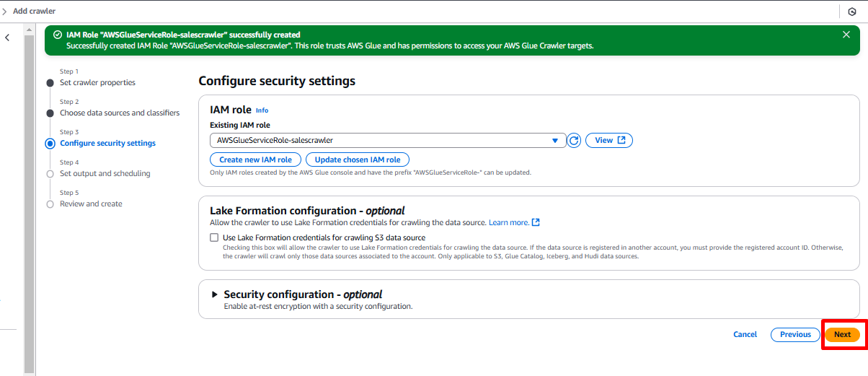Viewport: 868px width, 376px height.
Task: Click the refresh IAM roles icon
Action: pos(574,141)
